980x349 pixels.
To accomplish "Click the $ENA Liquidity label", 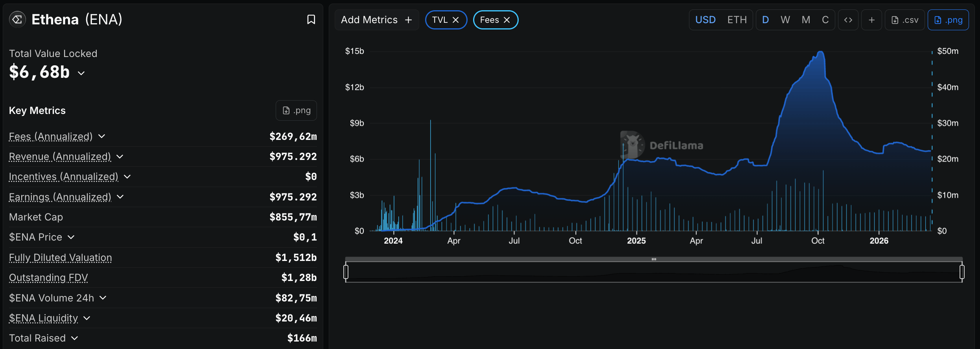I will [44, 318].
